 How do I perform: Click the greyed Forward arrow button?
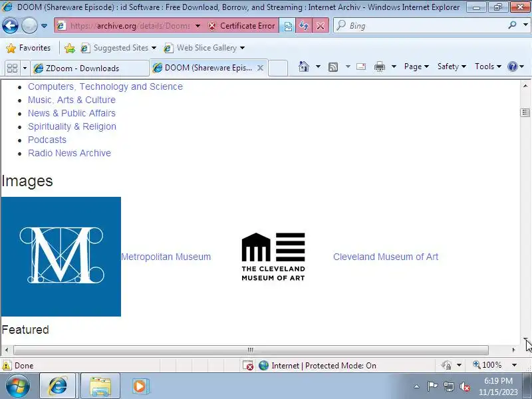(29, 26)
